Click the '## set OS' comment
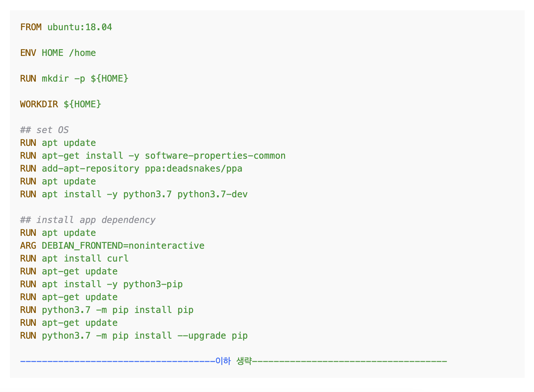This screenshot has width=534, height=392. click(x=44, y=130)
